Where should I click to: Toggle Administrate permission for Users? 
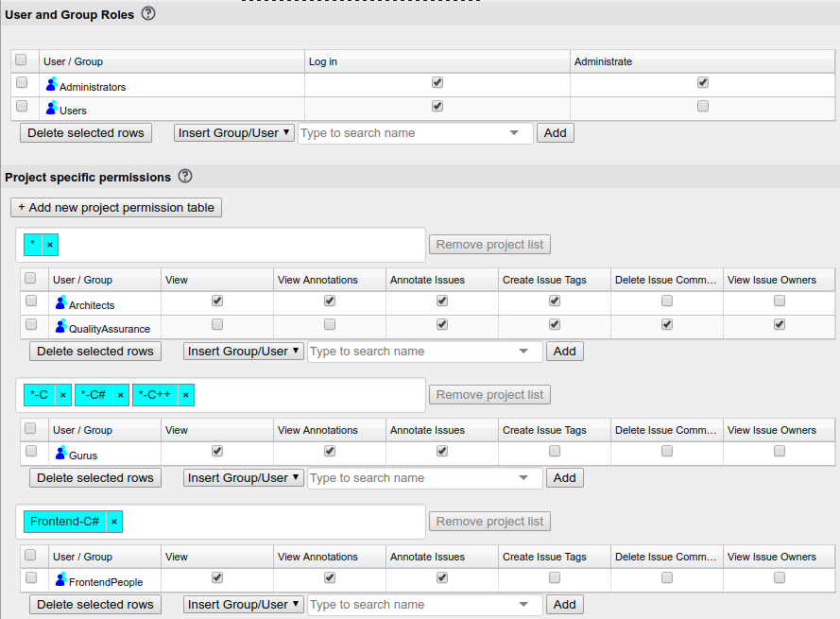point(703,106)
